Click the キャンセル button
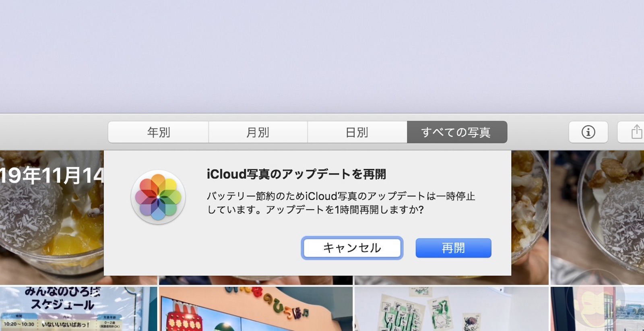This screenshot has height=331, width=644. pyautogui.click(x=352, y=248)
